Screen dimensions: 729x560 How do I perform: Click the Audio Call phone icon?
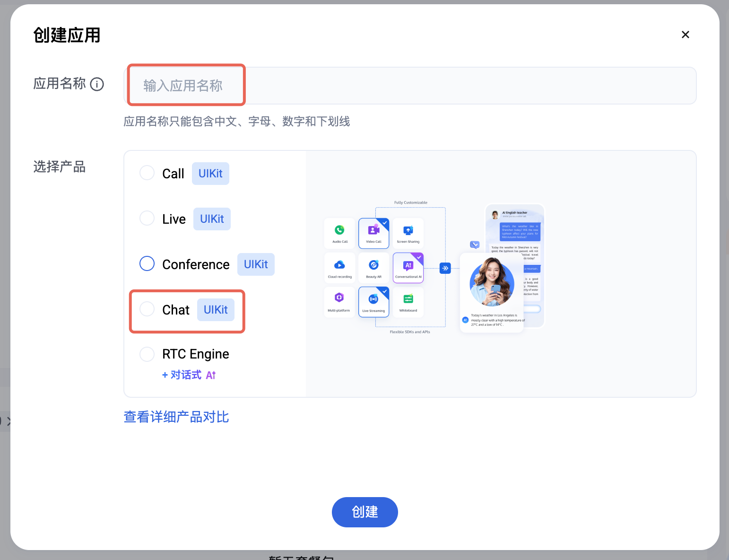339,230
